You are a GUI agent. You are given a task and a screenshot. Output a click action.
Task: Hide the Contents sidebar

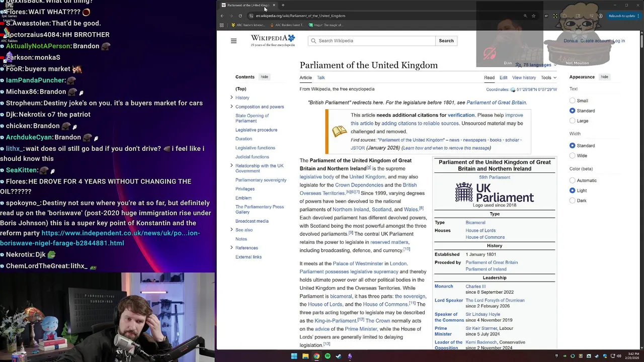(x=264, y=77)
